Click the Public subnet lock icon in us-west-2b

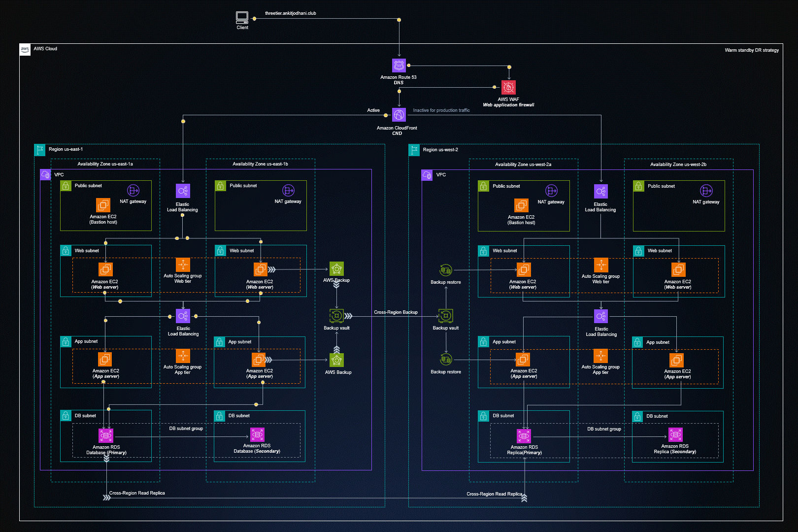click(638, 186)
